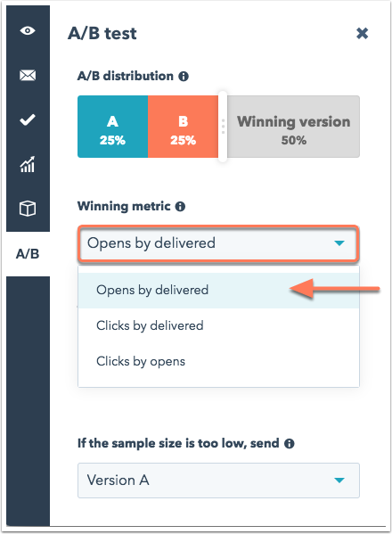Select the cube box icon in sidebar
Viewport: 392px width, 534px height.
pyautogui.click(x=28, y=209)
